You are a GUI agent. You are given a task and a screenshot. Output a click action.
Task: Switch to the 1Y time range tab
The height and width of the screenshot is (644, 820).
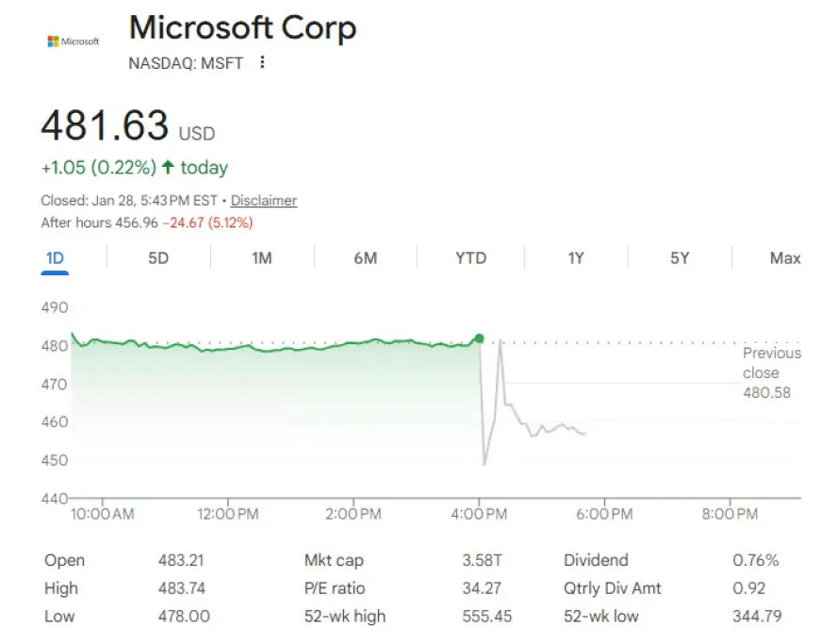[576, 257]
